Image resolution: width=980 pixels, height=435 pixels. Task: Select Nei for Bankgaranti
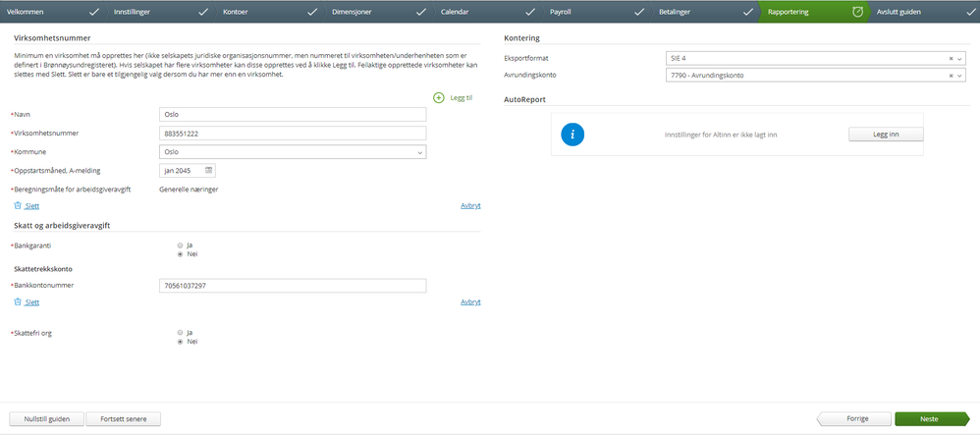click(x=180, y=254)
